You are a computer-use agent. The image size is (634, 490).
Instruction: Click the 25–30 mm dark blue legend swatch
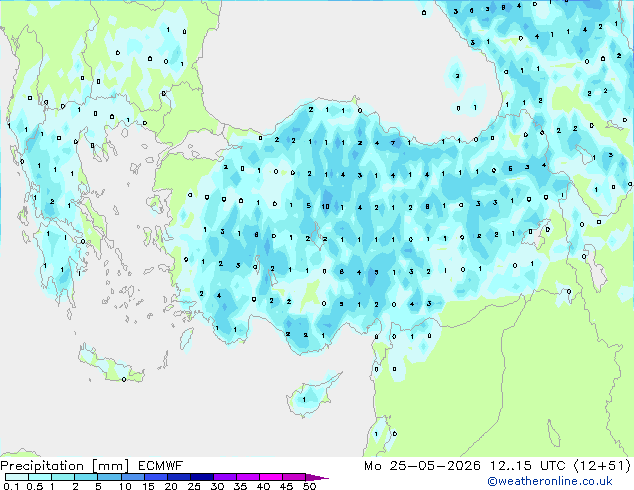click(x=202, y=477)
